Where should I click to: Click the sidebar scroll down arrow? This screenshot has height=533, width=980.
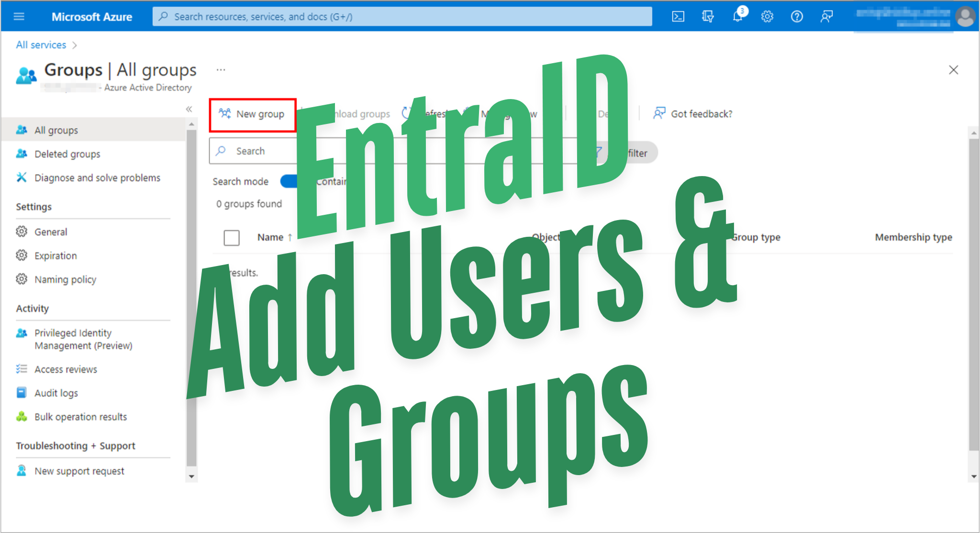click(191, 477)
